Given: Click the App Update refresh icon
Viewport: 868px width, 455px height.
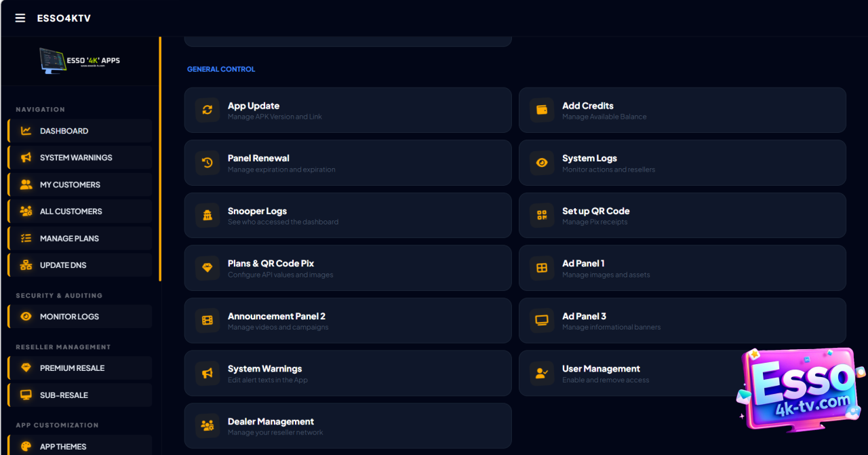Looking at the screenshot, I should (208, 110).
